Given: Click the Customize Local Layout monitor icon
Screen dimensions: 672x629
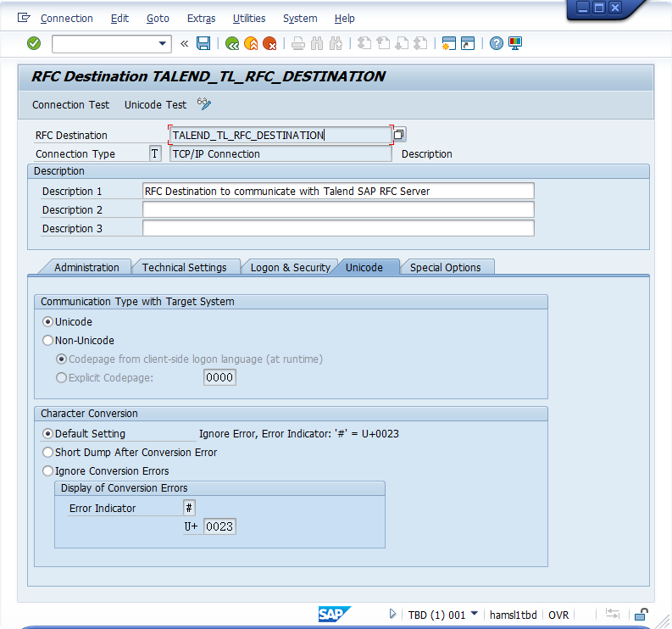Looking at the screenshot, I should click(515, 43).
